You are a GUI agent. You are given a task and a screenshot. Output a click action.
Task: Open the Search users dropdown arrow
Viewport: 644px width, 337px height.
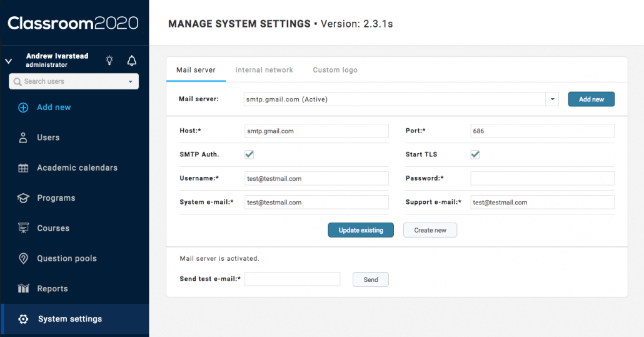[130, 82]
